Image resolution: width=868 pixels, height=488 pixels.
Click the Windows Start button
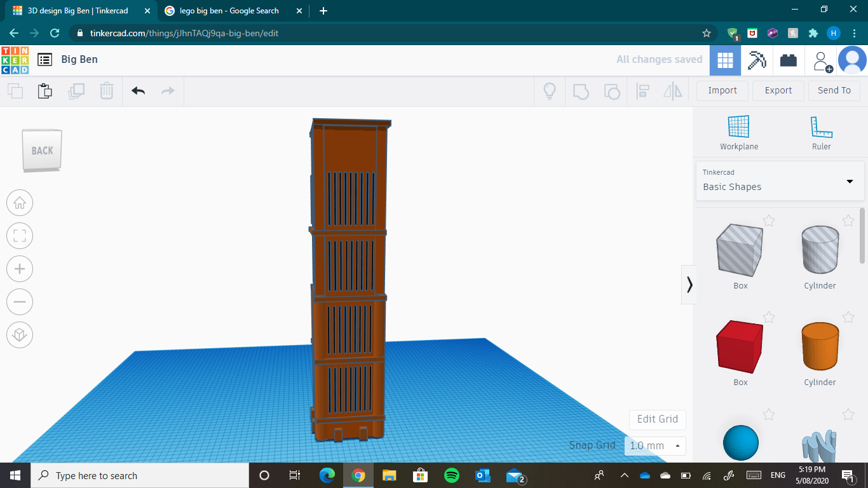pyautogui.click(x=15, y=475)
